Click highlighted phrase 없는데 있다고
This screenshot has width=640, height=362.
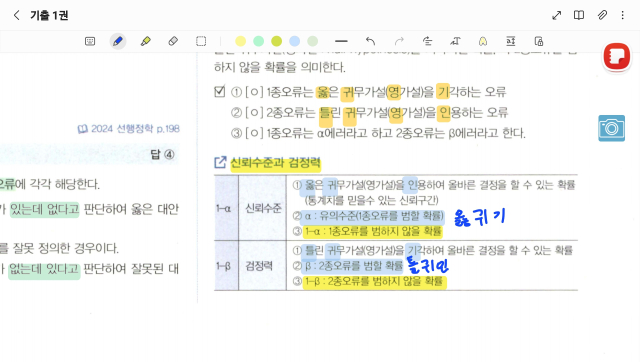(x=44, y=269)
